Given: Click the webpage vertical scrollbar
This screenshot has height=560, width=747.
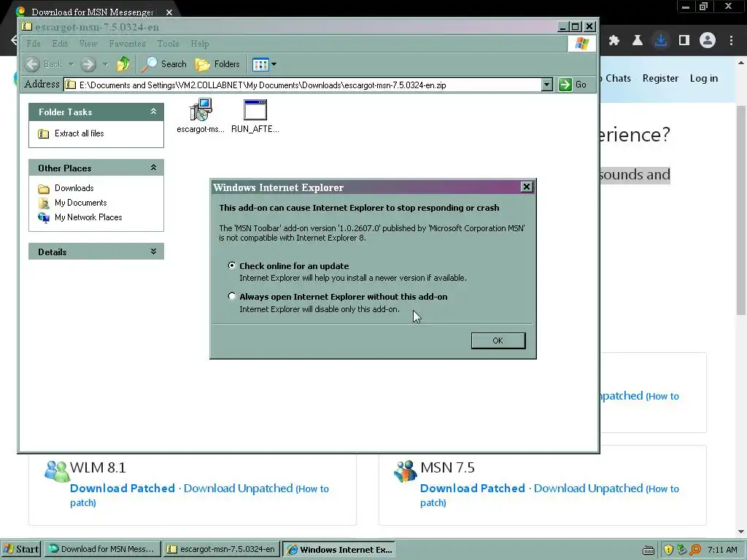Looking at the screenshot, I should (x=741, y=209).
